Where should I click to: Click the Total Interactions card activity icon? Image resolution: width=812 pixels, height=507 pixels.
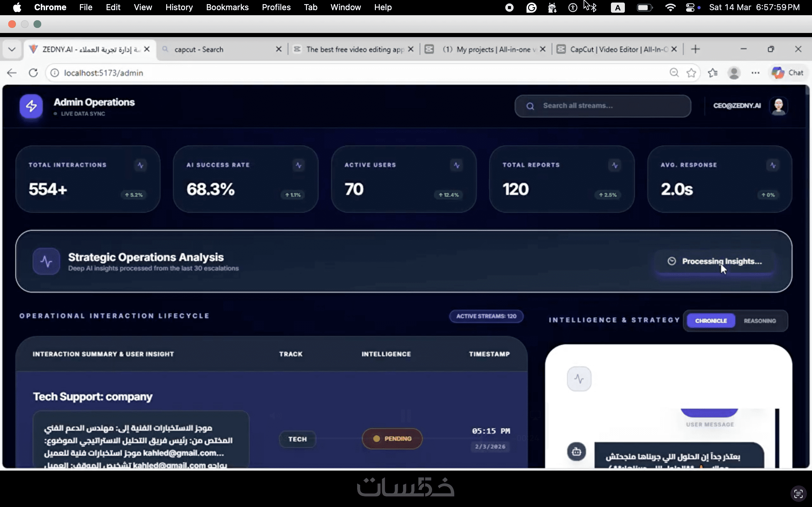pos(140,165)
